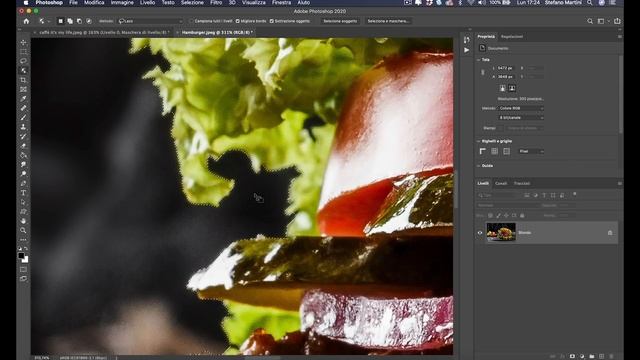Screen dimensions: 640x360
Task: Select the Object Selection tool in the left toolbar
Action: tap(23, 71)
